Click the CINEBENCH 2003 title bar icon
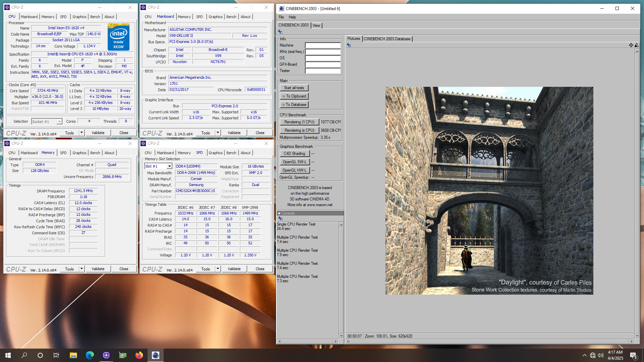This screenshot has height=362, width=644. click(281, 8)
